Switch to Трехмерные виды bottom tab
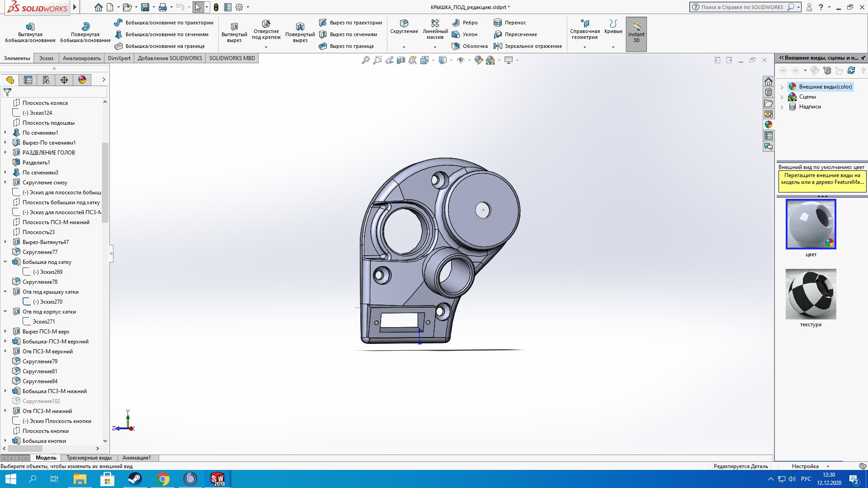This screenshot has height=488, width=868. point(89,458)
